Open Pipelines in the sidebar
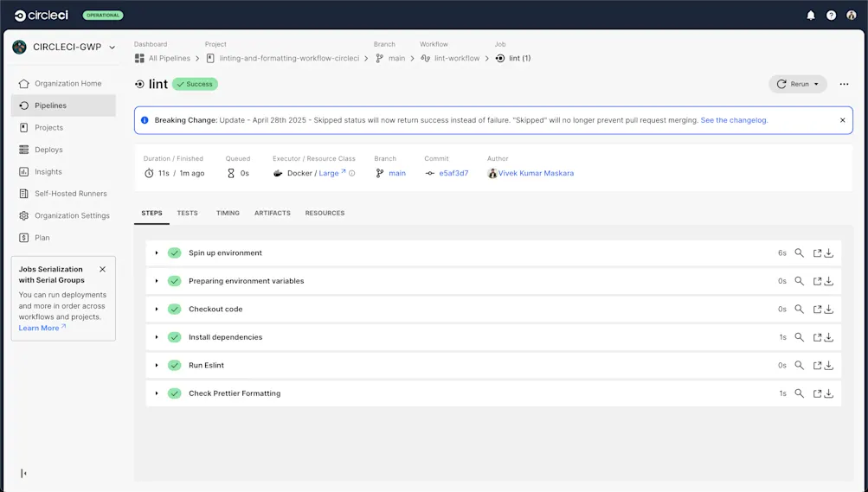This screenshot has height=492, width=868. (63, 105)
